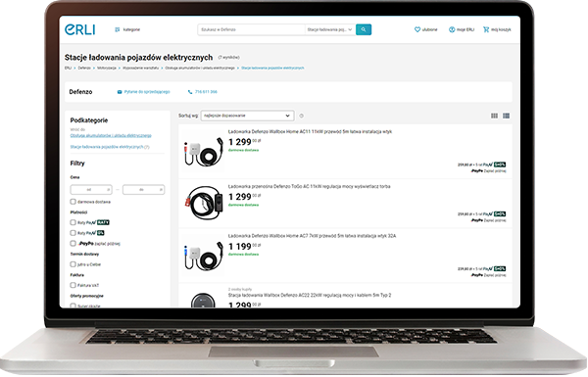This screenshot has height=377, width=588.
Task: Open listing 'Ładowarka Defenzo Wallbox Home AC11 11kW'
Action: (310, 132)
